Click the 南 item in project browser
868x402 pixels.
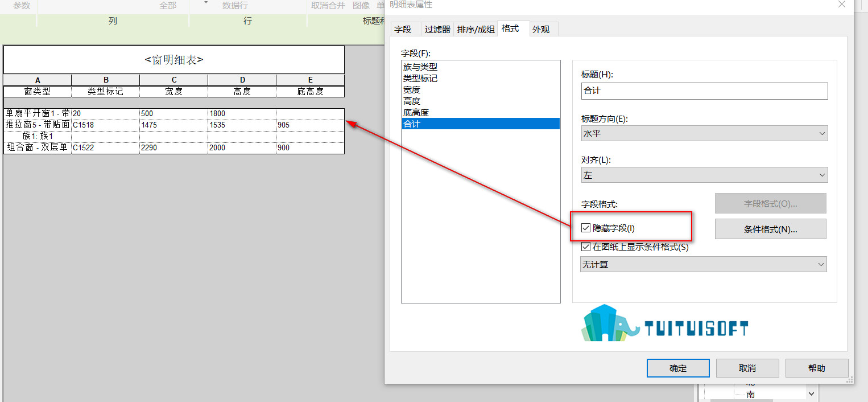tap(751, 394)
